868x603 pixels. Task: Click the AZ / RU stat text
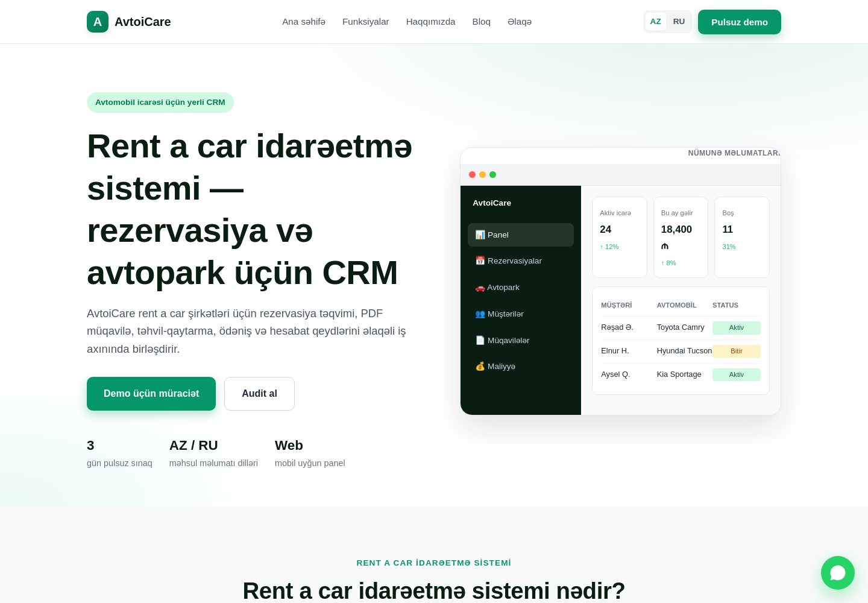click(193, 446)
